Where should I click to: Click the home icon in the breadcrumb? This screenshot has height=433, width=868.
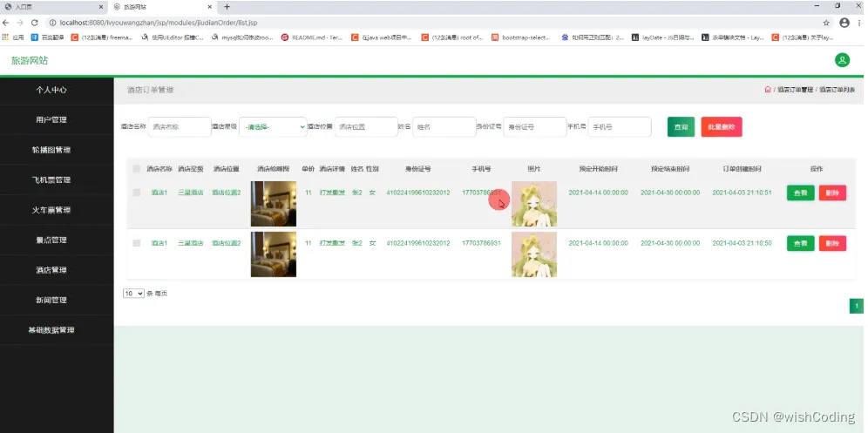click(767, 89)
